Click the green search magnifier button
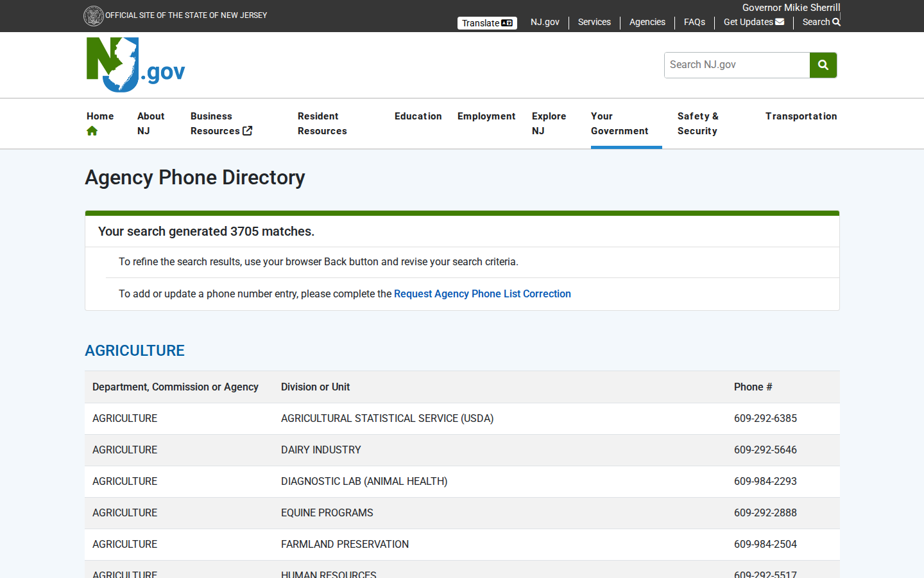This screenshot has height=578, width=924. (823, 65)
